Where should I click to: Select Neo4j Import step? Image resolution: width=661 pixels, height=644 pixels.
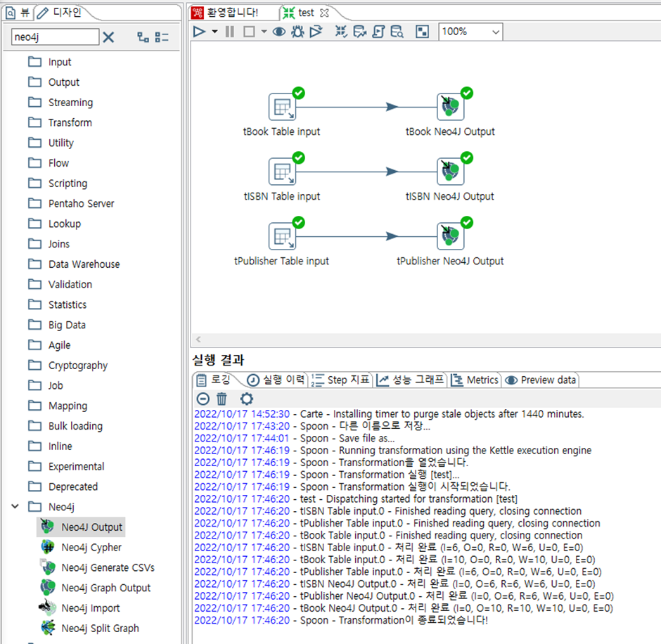(x=79, y=607)
